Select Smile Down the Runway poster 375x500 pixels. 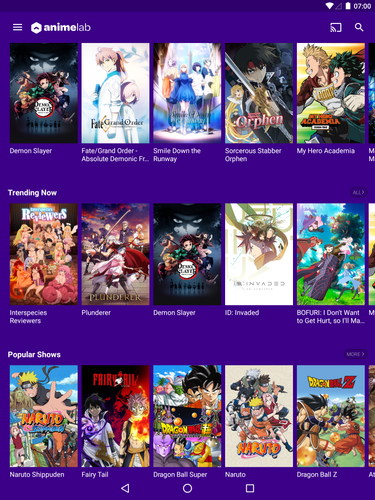pos(187,93)
